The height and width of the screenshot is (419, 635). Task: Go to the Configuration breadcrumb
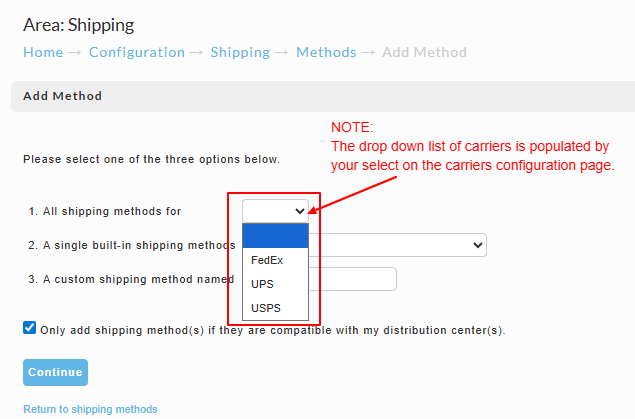click(137, 52)
